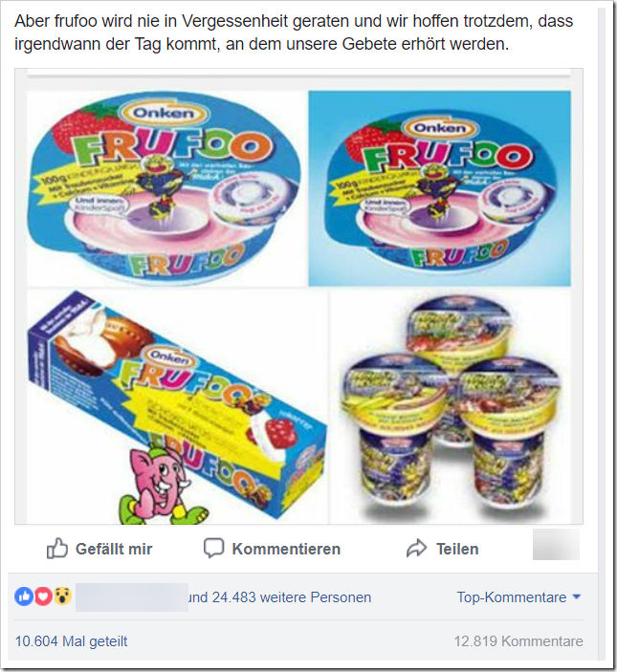Screen dimensions: 617x672
Task: Click the red heart reaction icon
Action: click(x=43, y=596)
